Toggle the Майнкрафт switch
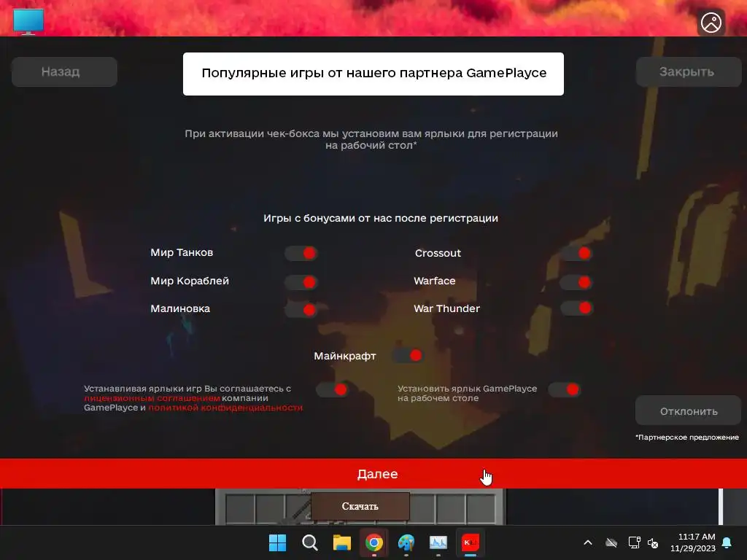The image size is (747, 560). point(407,355)
